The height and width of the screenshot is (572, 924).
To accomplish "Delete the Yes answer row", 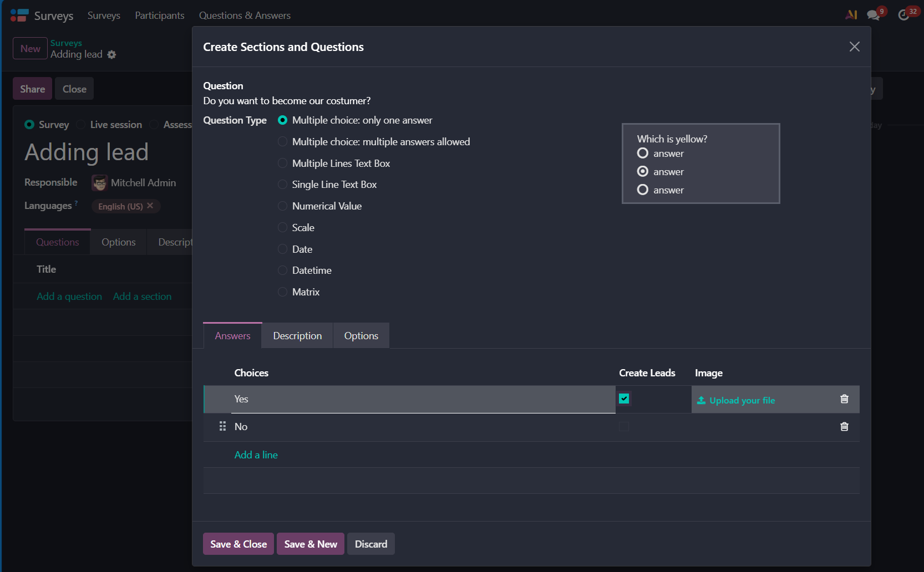I will coord(844,399).
